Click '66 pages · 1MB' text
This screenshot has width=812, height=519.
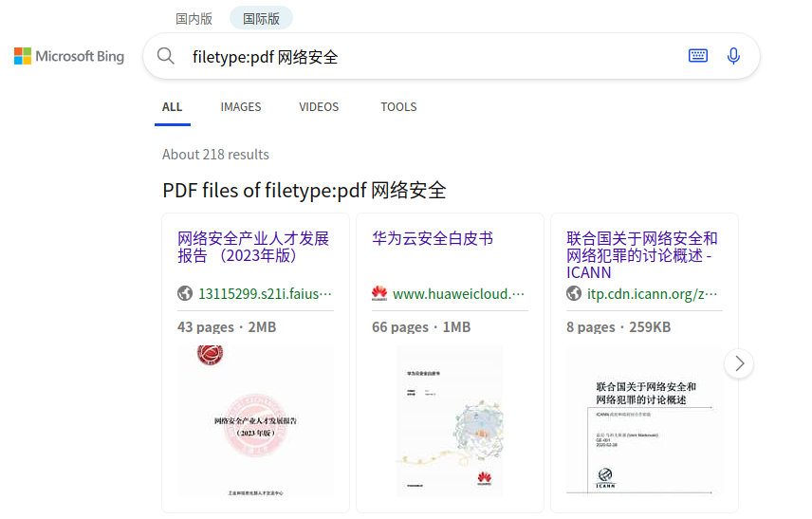click(x=421, y=327)
